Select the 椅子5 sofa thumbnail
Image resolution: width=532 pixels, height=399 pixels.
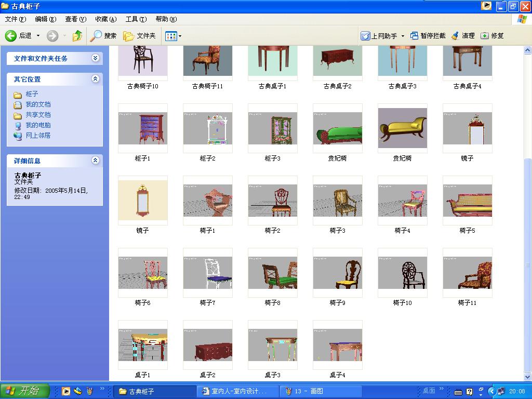point(468,201)
